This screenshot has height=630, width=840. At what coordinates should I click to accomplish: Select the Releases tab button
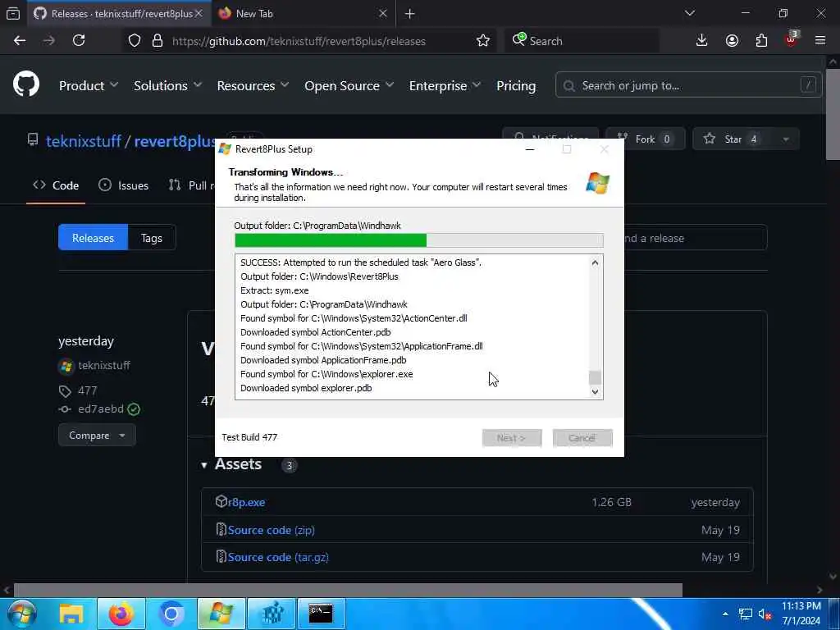coord(94,238)
